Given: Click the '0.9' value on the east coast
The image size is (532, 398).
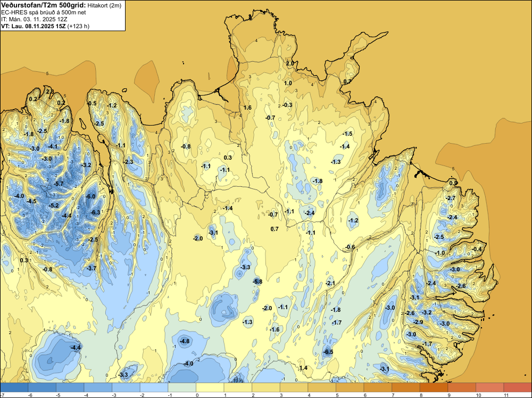Looking at the screenshot, I should click(453, 183).
